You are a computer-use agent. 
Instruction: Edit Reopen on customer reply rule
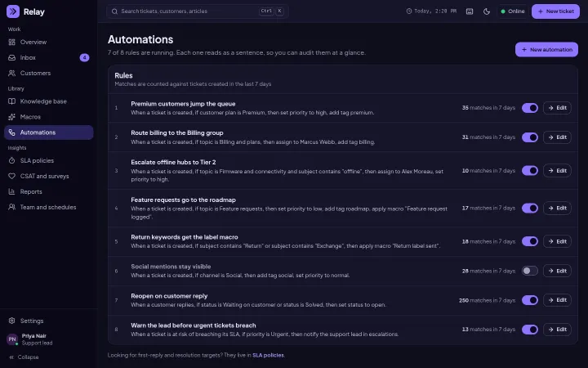(x=557, y=300)
